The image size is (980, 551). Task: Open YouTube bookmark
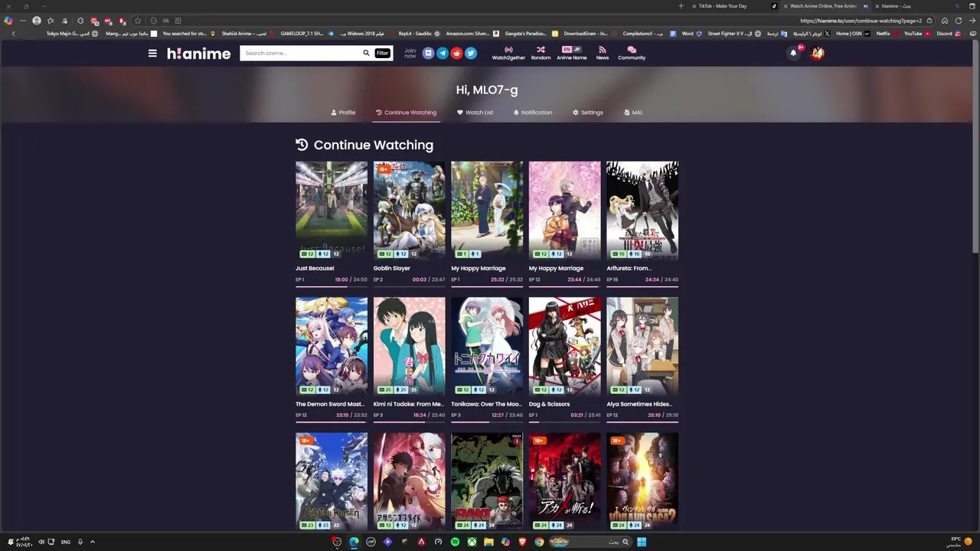click(x=916, y=34)
